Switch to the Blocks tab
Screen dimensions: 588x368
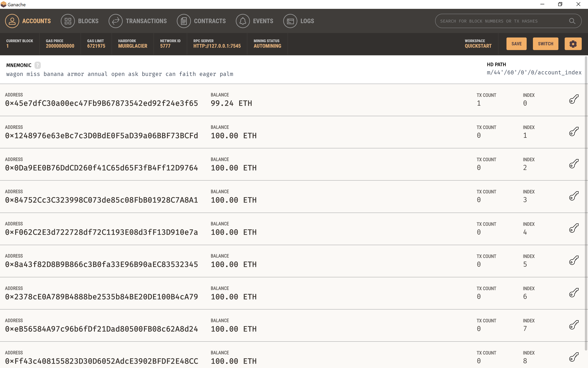coord(80,21)
